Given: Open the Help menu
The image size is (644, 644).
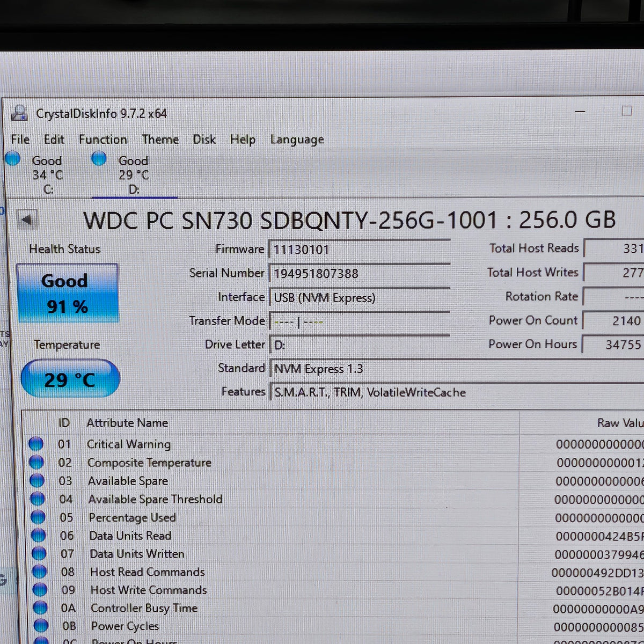Looking at the screenshot, I should pos(243,140).
